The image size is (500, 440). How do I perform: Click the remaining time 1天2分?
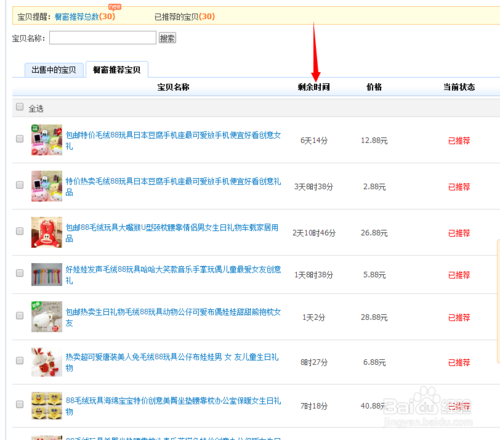314,317
